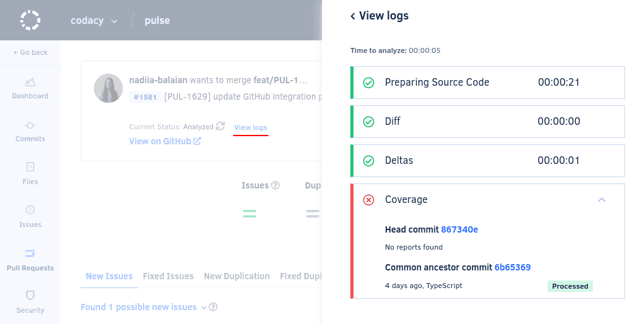Click the green equals Issues indicator
This screenshot has width=644, height=324.
(250, 214)
